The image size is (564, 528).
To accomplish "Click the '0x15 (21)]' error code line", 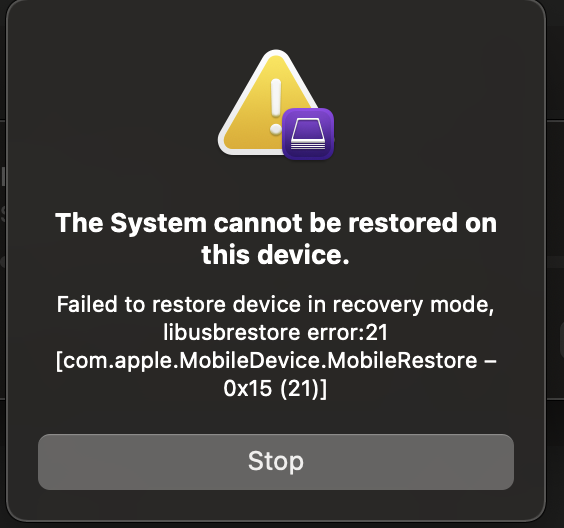I will tap(275, 388).
